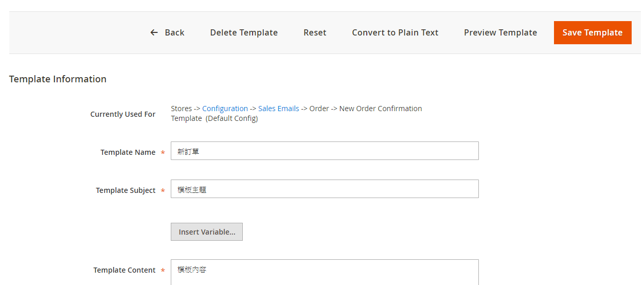Click the Template Subject label
Image resolution: width=644 pixels, height=285 pixels.
tap(126, 190)
